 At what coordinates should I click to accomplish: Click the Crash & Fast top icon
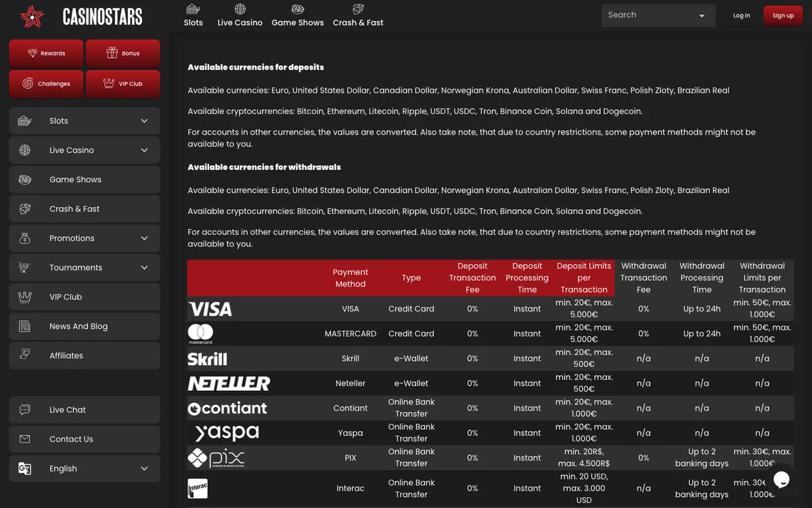tap(358, 9)
